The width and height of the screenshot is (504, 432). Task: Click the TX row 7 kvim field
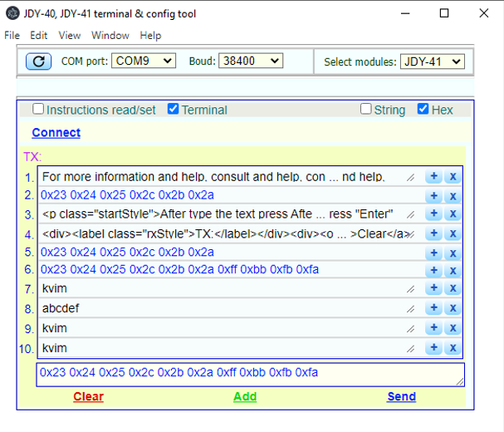(228, 288)
